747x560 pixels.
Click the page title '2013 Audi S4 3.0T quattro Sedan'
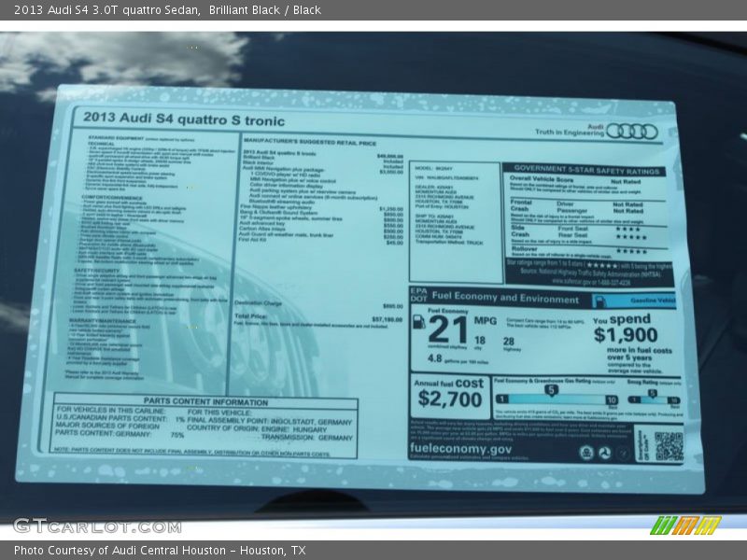click(x=106, y=10)
